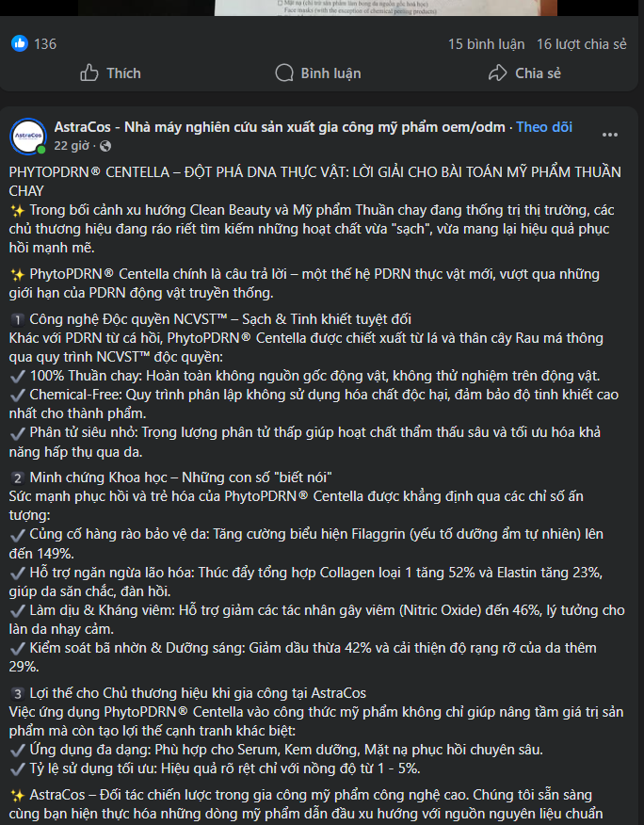Open the post image above the reactions
Screen dimensions: 644x825
click(x=322, y=7)
